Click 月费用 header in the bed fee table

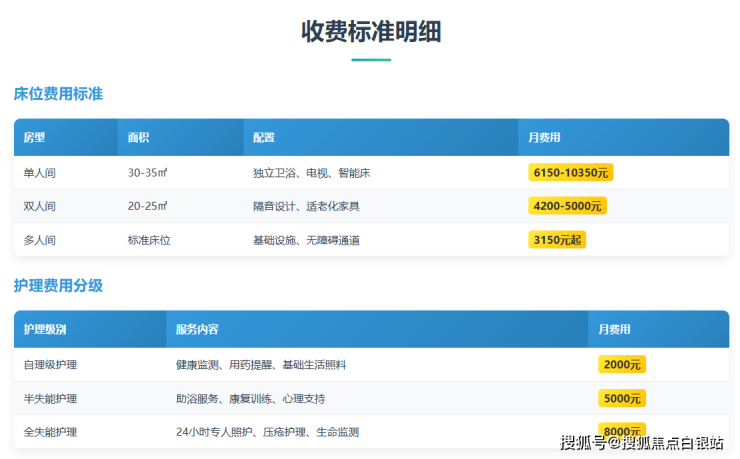pyautogui.click(x=544, y=137)
